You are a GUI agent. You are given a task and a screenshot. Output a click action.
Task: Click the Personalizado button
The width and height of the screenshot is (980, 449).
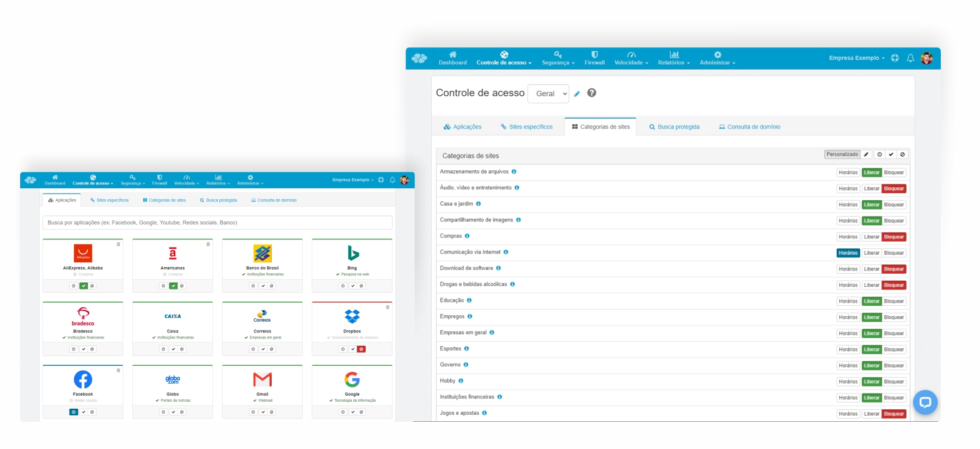coord(842,155)
